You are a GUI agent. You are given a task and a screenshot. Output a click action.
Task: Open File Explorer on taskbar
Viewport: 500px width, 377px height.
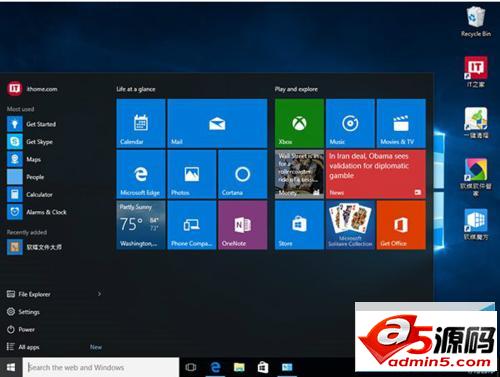pyautogui.click(x=239, y=367)
